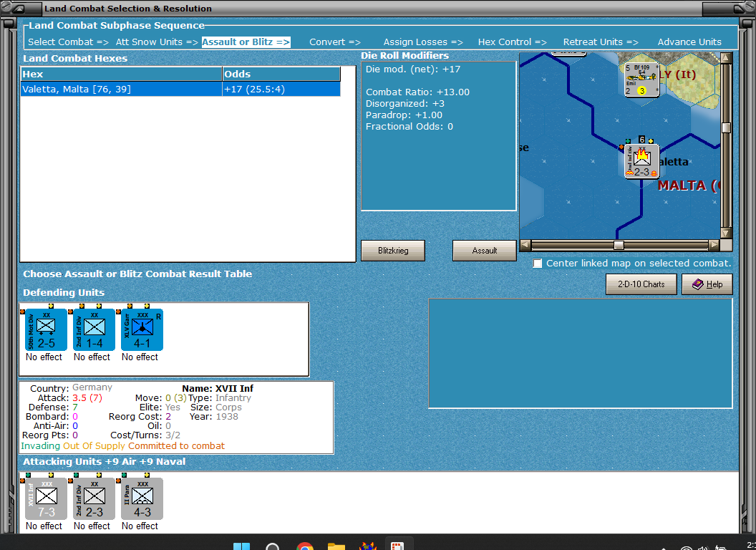Select the II Para 4-3 attacking unit
The width and height of the screenshot is (756, 550).
142,499
